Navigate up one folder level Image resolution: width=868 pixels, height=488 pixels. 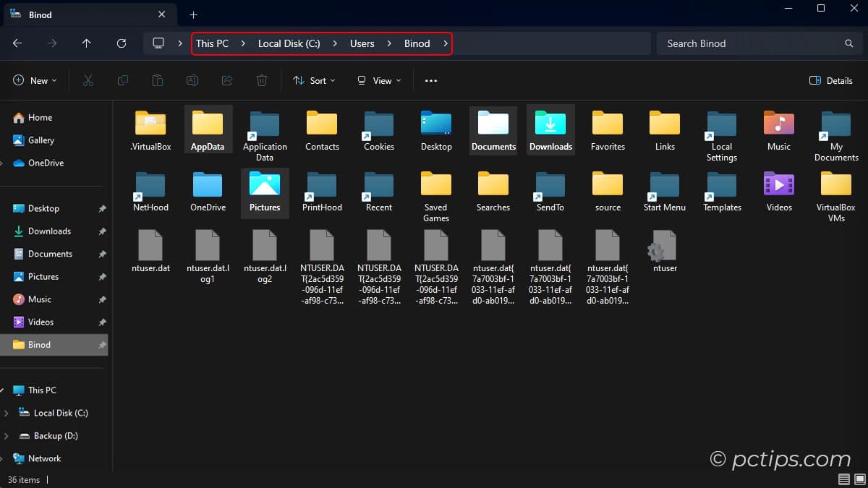[x=86, y=43]
